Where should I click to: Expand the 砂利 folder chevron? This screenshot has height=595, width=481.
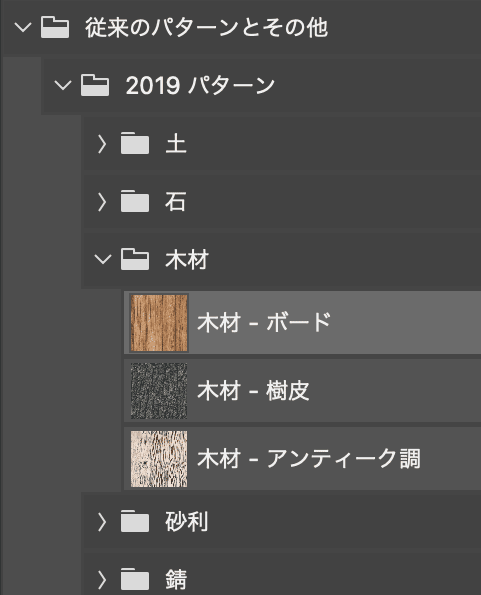pyautogui.click(x=102, y=522)
